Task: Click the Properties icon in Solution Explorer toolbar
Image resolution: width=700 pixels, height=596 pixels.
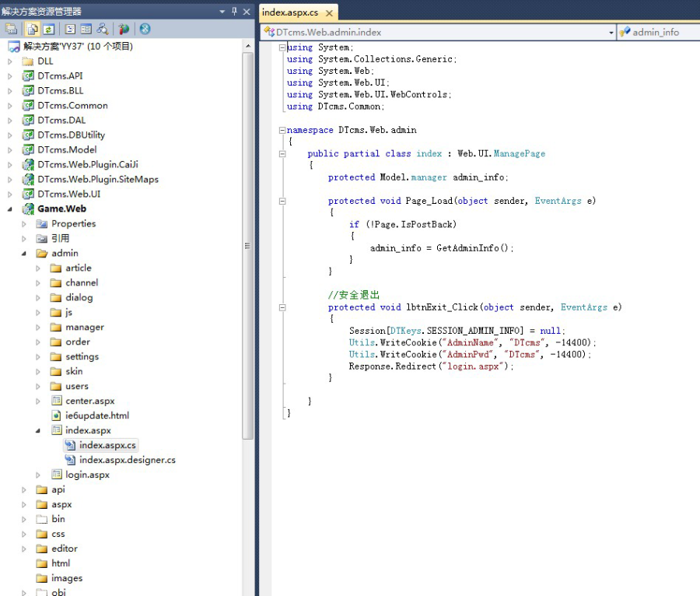Action: pos(12,29)
